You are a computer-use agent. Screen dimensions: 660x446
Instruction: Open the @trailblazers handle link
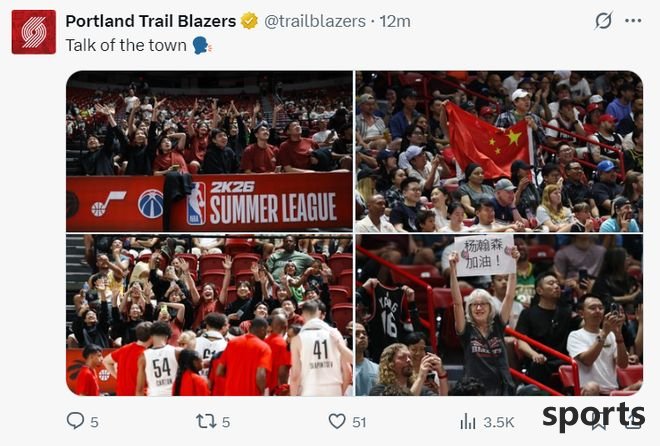(x=315, y=21)
